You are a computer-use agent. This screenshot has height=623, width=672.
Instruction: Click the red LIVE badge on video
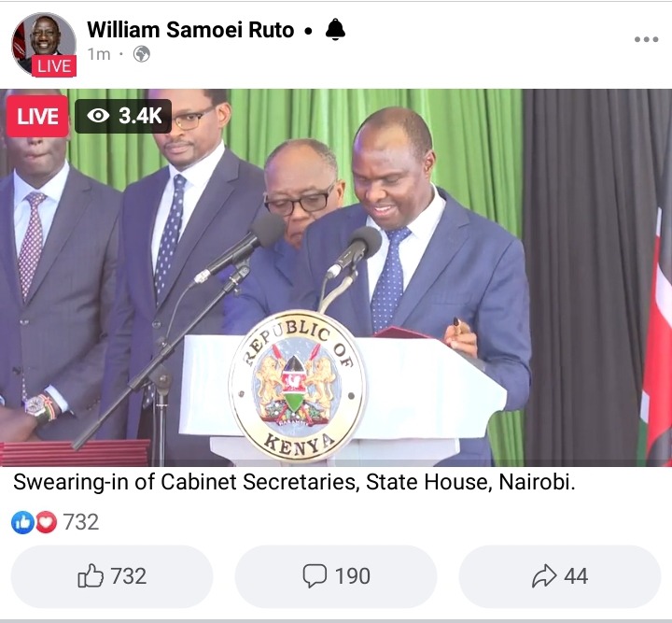37,116
